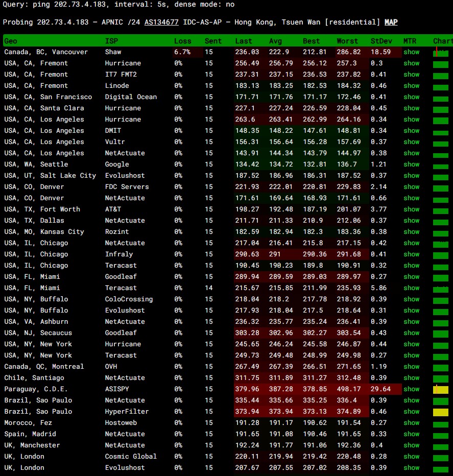Open the MAP link
Screen dimensions: 453x476
pos(391,22)
